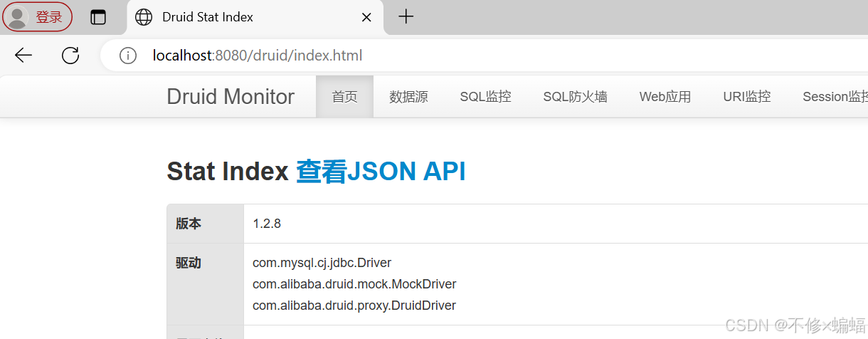Focus the localhost:8080 address bar
This screenshot has height=339, width=868.
coord(484,56)
